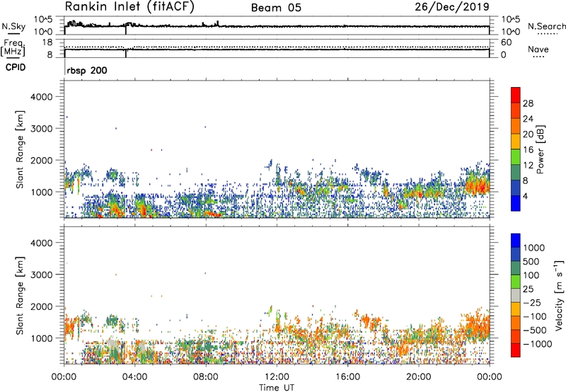Click the gray low-velocity patch near 02:45
This screenshot has height=392, width=566.
coord(113,344)
